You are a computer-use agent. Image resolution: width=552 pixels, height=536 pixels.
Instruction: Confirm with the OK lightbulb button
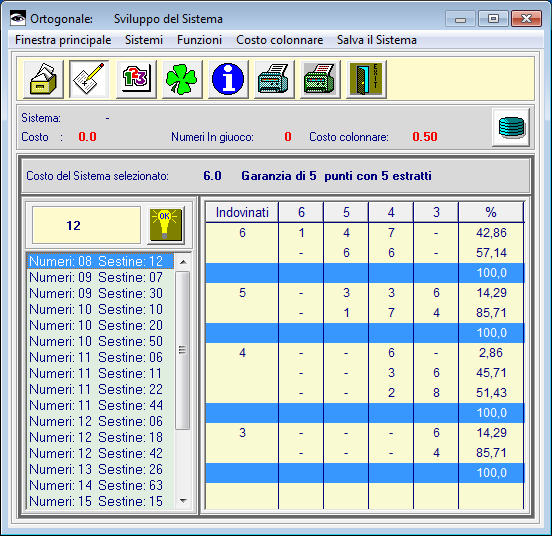point(166,225)
